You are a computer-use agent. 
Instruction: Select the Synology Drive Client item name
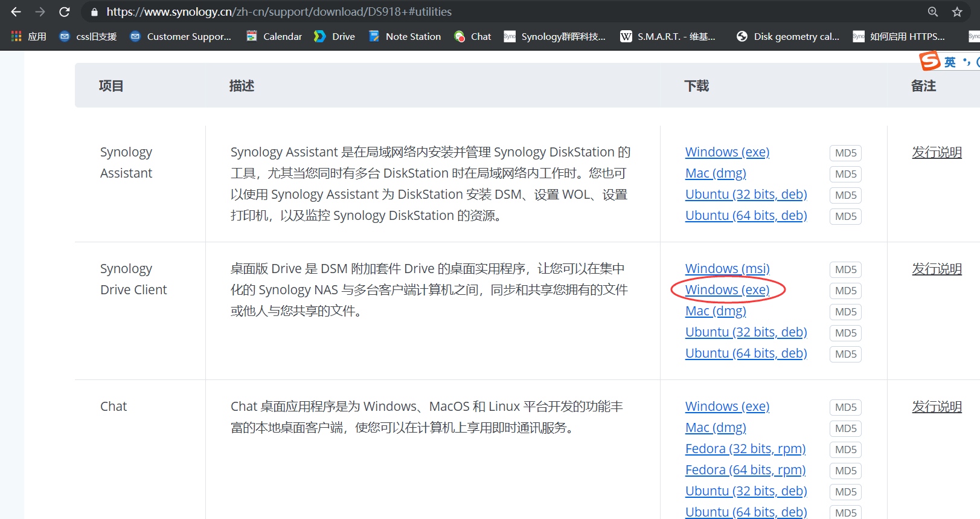133,279
